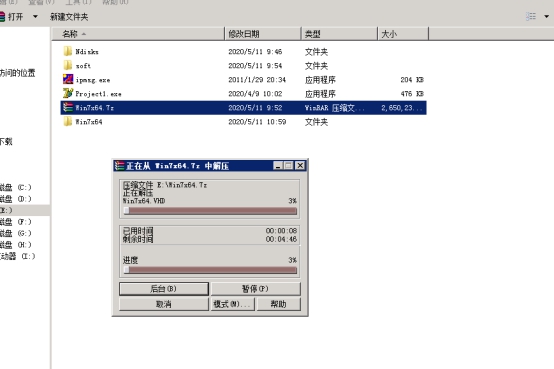
Task: Sort by the 大小 column header
Action: pyautogui.click(x=403, y=34)
